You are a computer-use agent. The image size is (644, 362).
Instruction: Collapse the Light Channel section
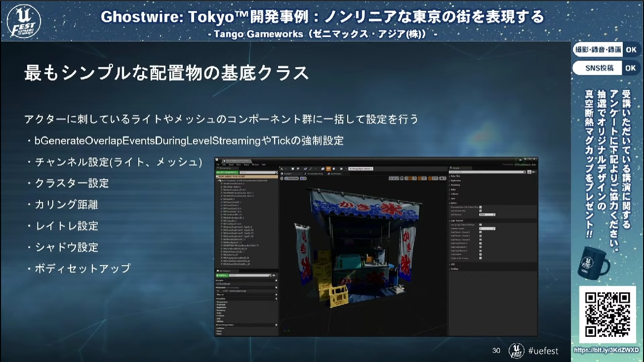[x=457, y=220]
